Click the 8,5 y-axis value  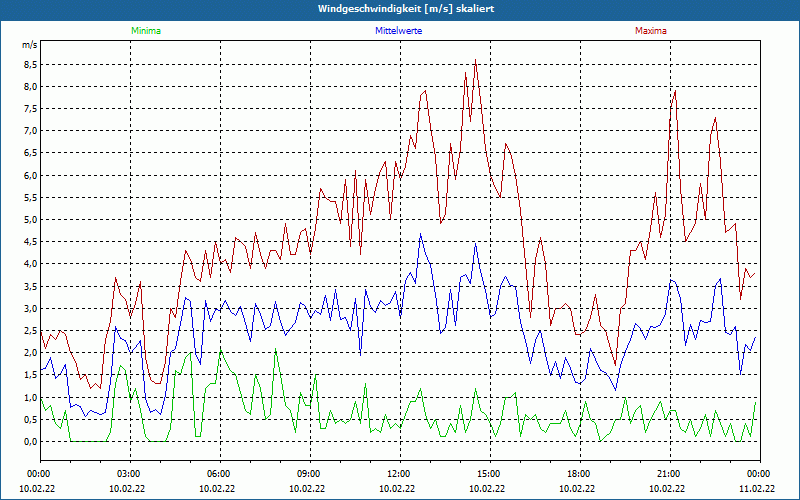31,65
